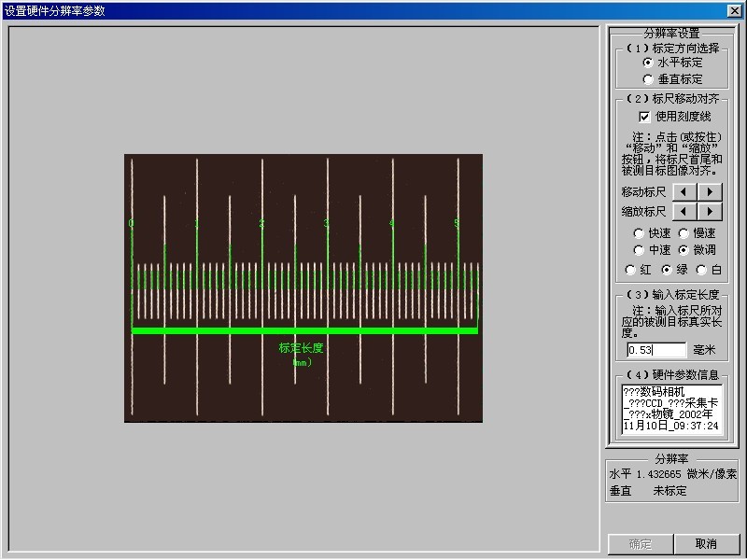747x560 pixels.
Task: Choose 中速 medium speed option
Action: (639, 250)
